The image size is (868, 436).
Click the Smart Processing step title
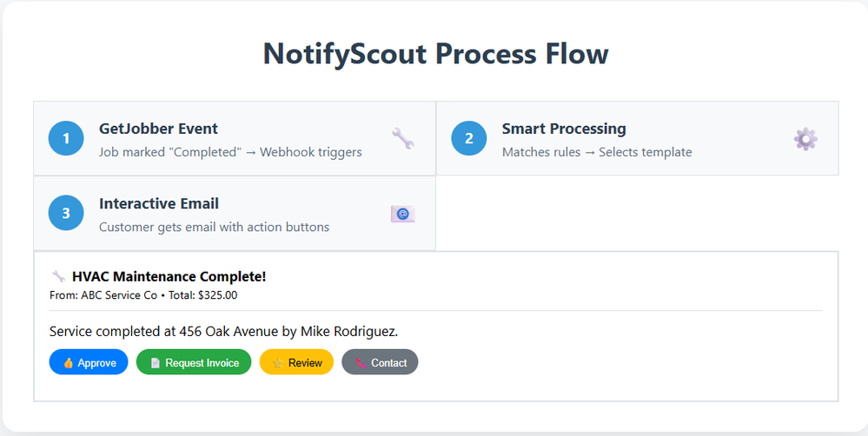click(x=564, y=129)
